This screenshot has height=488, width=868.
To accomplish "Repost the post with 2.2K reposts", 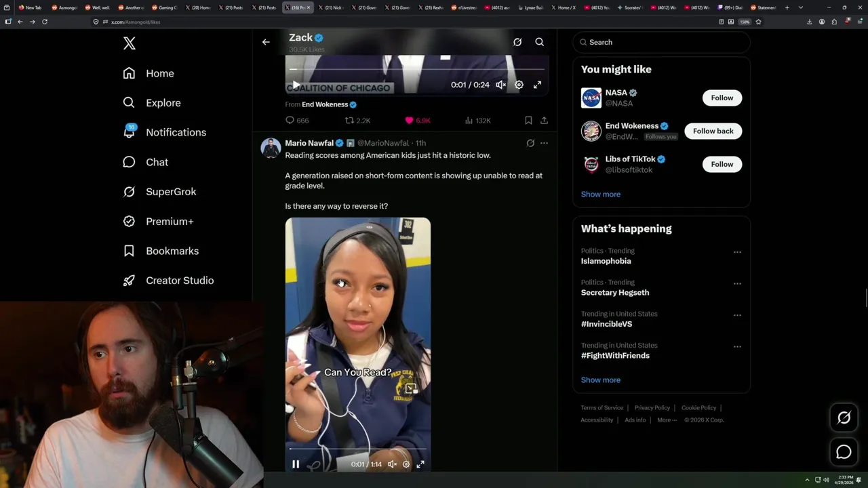I will pyautogui.click(x=357, y=121).
